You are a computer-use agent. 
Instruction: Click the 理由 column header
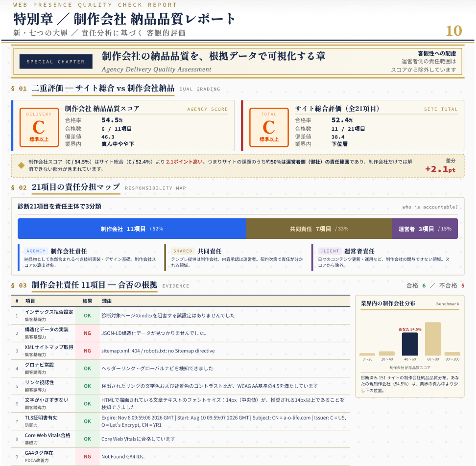(x=107, y=301)
